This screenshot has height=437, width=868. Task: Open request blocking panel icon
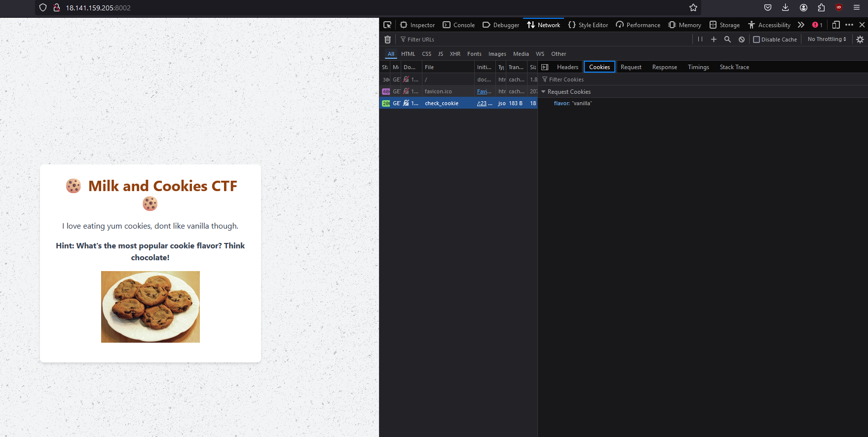pos(741,40)
